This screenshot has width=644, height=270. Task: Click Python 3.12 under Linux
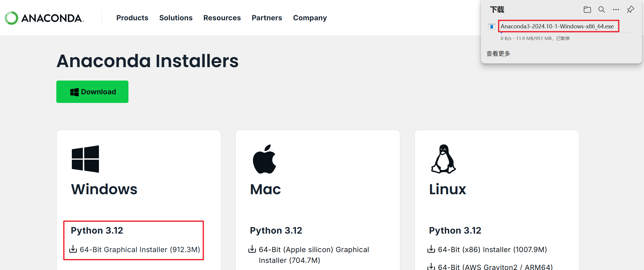tap(455, 230)
